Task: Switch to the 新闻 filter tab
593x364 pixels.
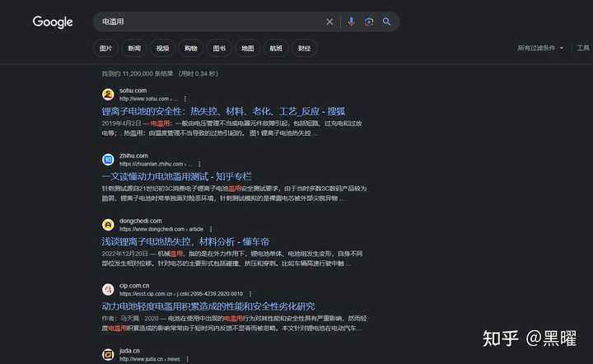Action: click(134, 49)
